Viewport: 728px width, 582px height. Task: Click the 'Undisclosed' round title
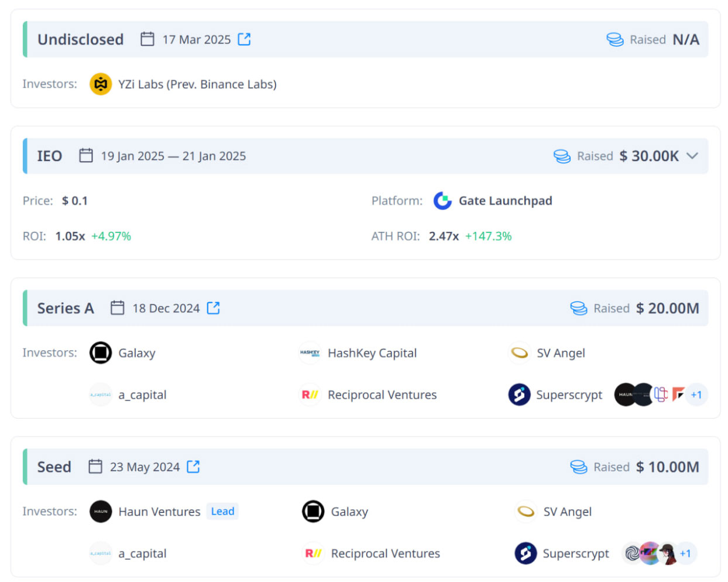81,39
